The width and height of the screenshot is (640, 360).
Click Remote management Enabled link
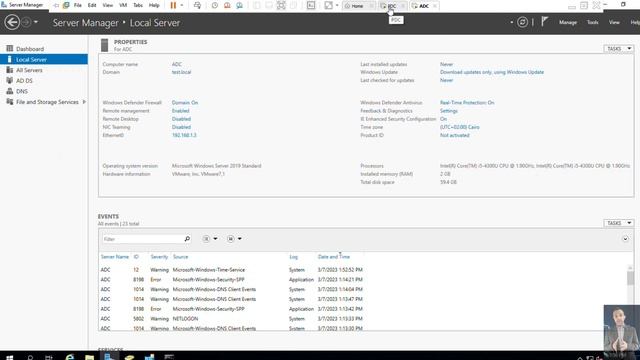click(180, 111)
